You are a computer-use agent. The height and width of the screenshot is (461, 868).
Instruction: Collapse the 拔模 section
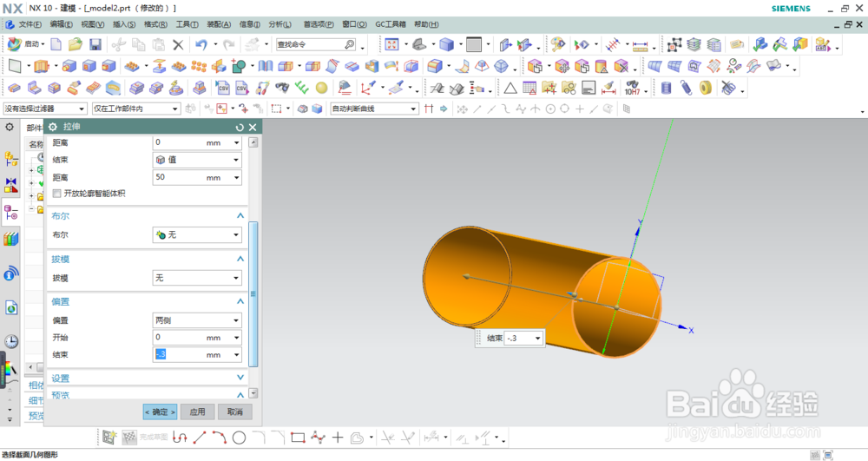(x=240, y=259)
